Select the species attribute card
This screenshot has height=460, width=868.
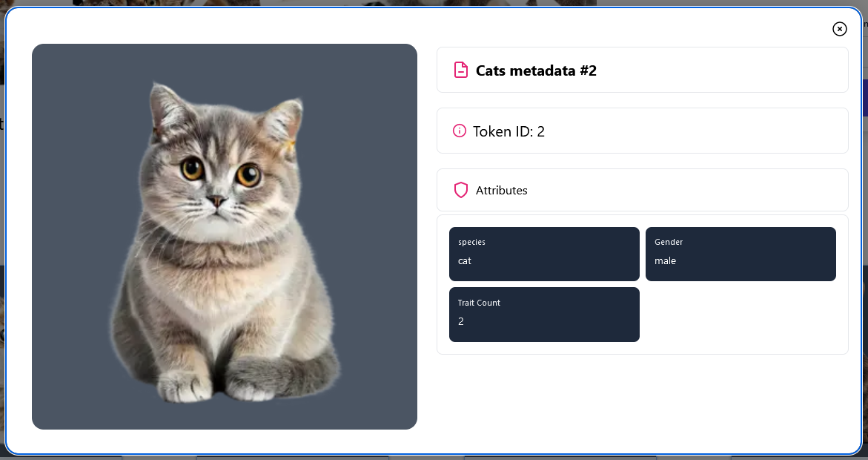pyautogui.click(x=544, y=254)
